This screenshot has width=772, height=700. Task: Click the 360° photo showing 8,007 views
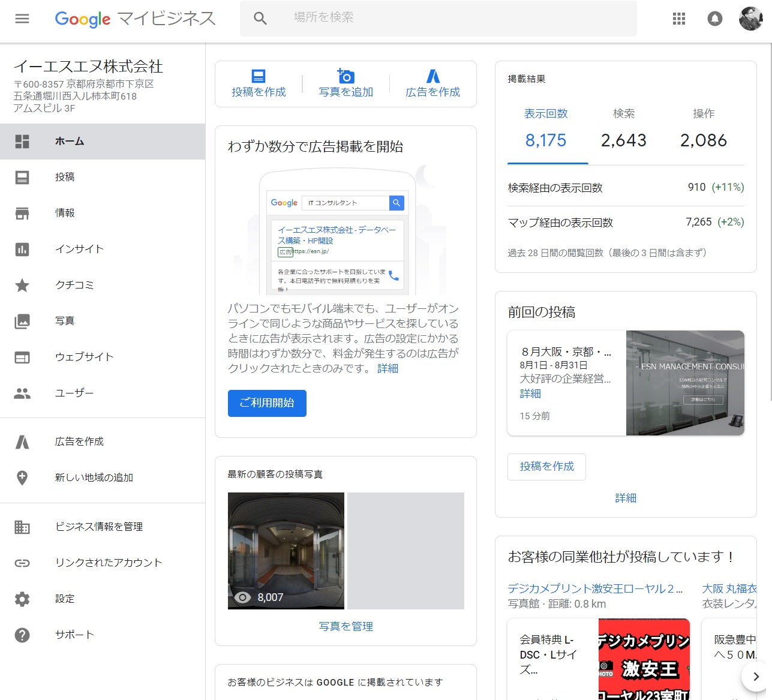point(286,550)
